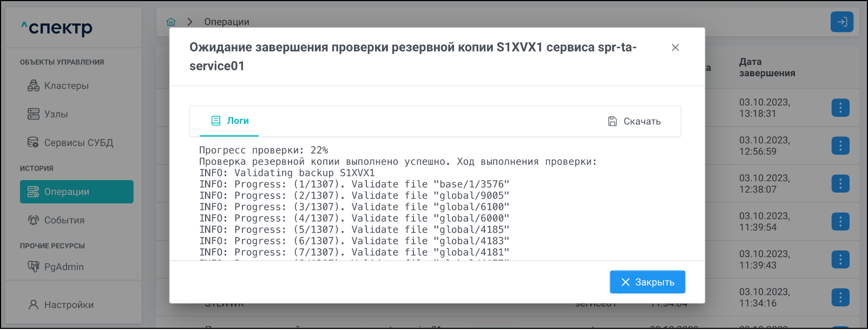
Task: Open actions menu for 11:39:54 row
Action: (x=840, y=221)
